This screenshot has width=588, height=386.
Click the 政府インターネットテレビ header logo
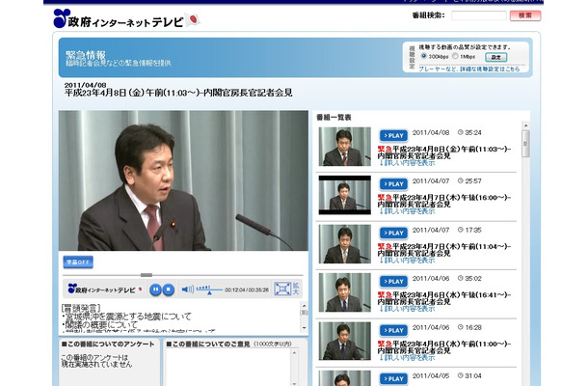pyautogui.click(x=119, y=18)
